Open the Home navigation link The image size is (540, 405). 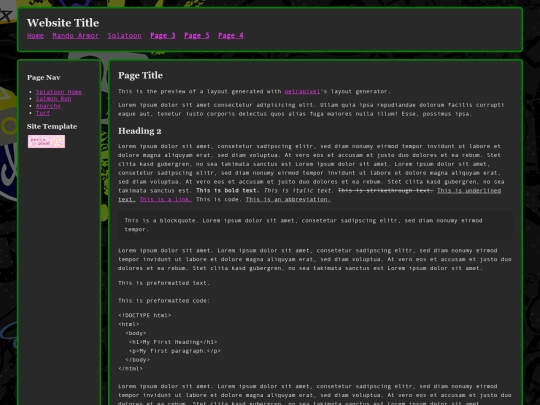[35, 35]
